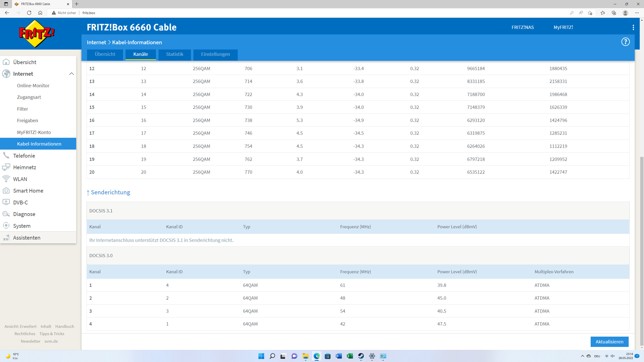Open the help question mark icon

(625, 42)
